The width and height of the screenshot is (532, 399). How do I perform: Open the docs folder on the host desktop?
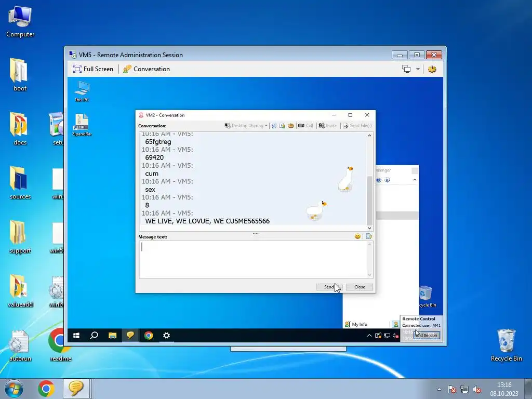click(20, 129)
